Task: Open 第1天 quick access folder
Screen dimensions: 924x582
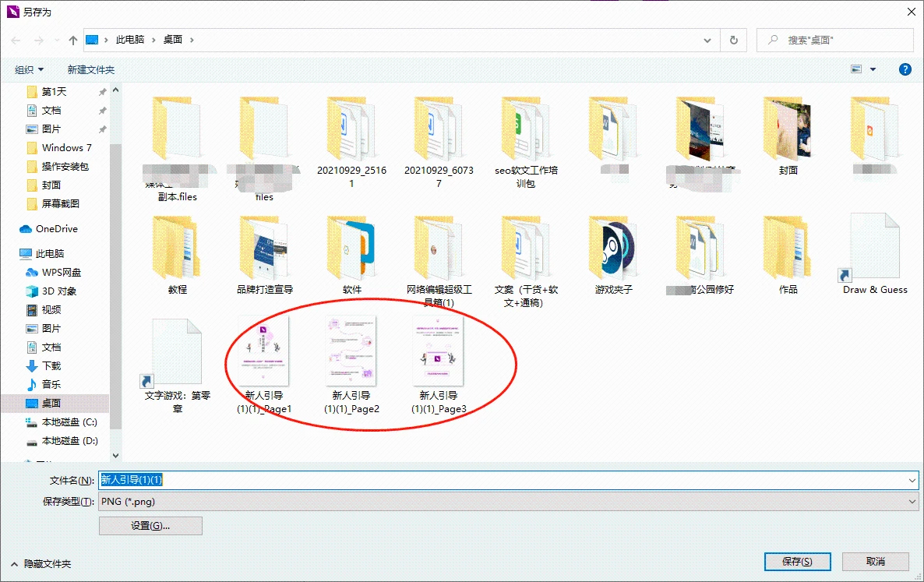Action: (55, 92)
